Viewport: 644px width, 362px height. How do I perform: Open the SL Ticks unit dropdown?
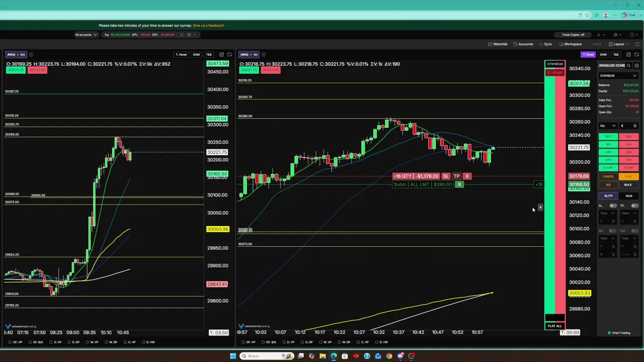point(607,213)
